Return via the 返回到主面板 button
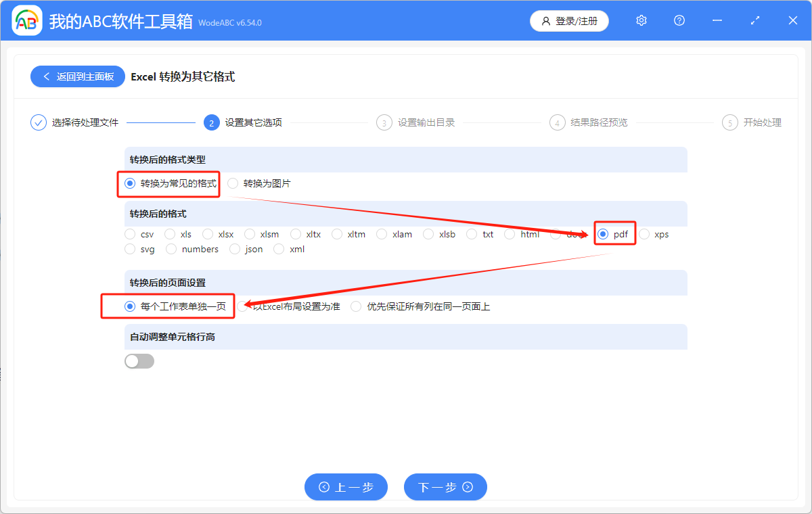The width and height of the screenshot is (812, 514). pos(77,76)
